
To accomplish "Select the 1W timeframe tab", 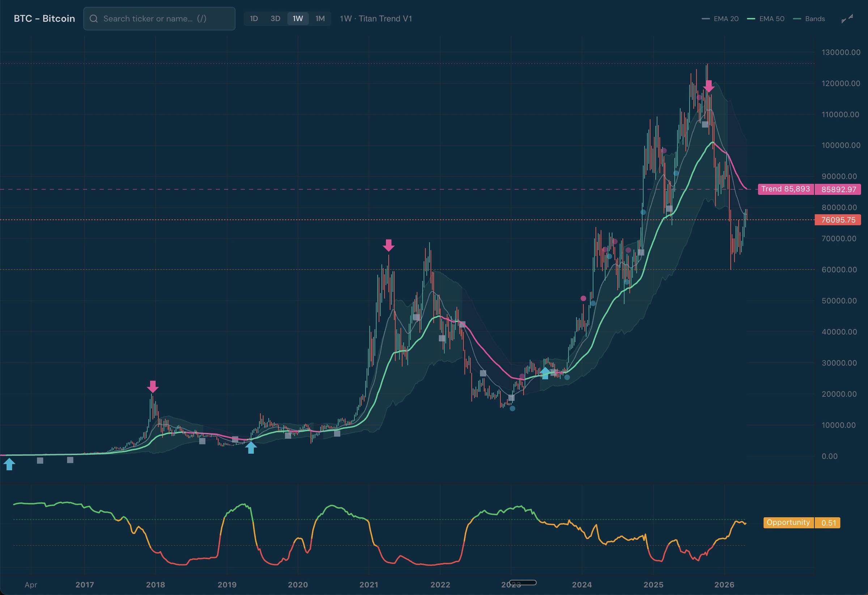I will click(x=298, y=19).
